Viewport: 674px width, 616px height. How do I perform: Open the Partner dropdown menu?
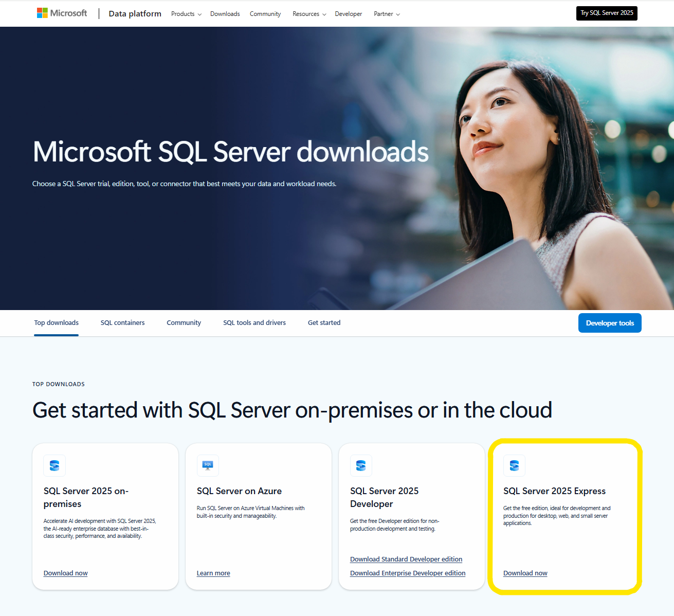[387, 14]
